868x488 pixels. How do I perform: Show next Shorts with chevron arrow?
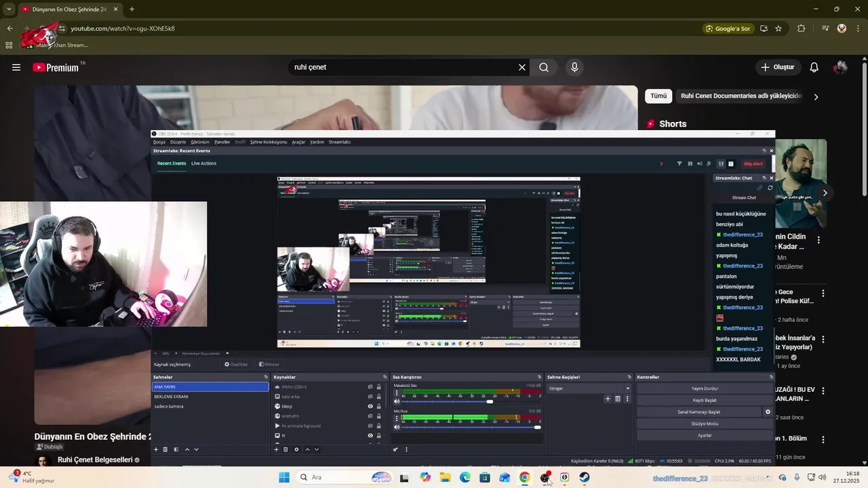[x=825, y=193]
